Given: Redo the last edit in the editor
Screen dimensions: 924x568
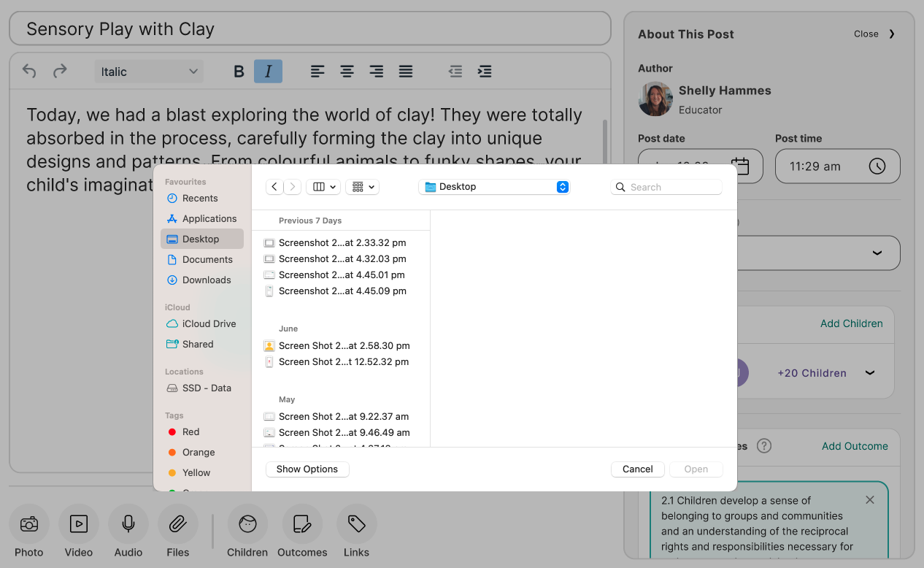Looking at the screenshot, I should point(60,71).
